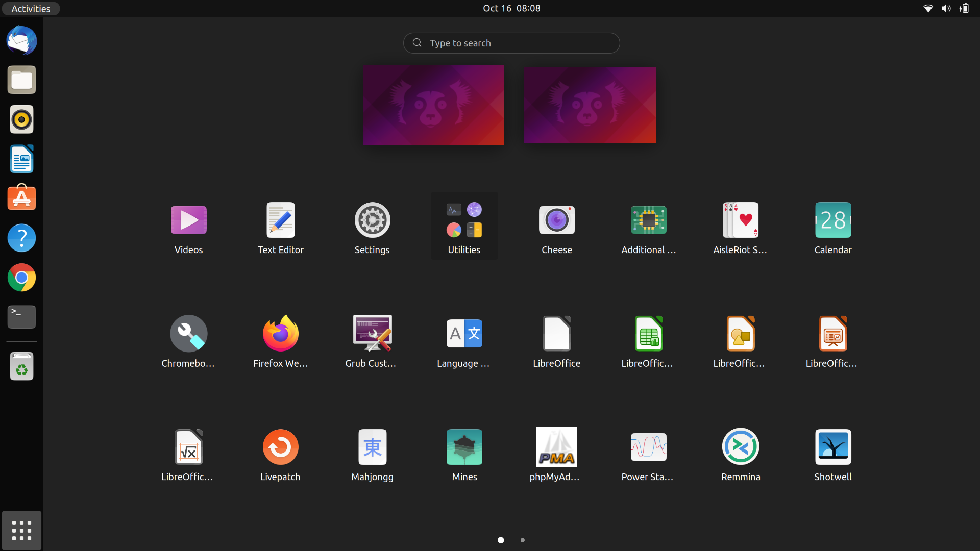This screenshot has width=980, height=551.
Task: Open LibreOffice Draw application
Action: point(740,333)
